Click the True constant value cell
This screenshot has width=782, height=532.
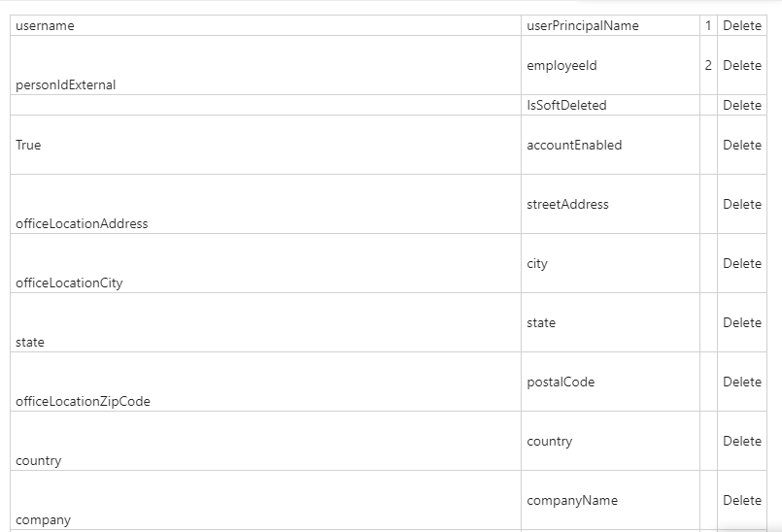click(265, 145)
